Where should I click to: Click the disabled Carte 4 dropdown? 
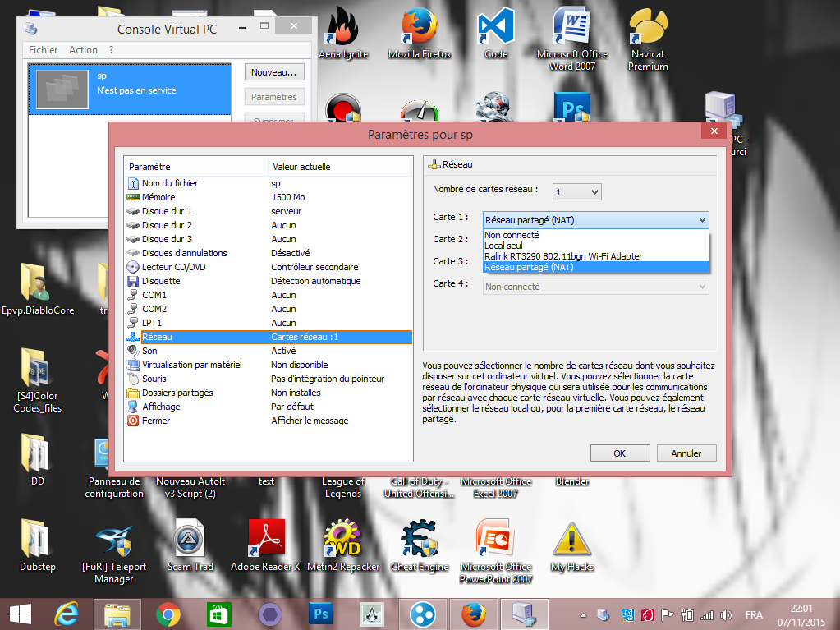pos(595,287)
